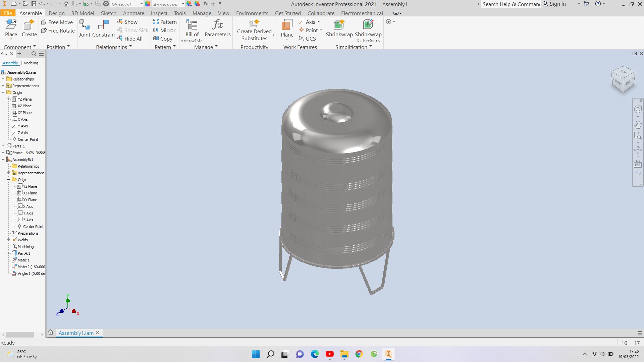Open the Material dropdown
The image size is (644, 362).
(x=141, y=4)
